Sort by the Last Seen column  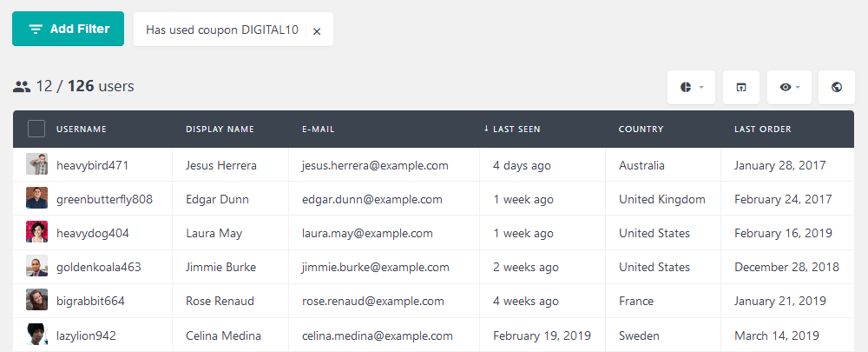[512, 130]
